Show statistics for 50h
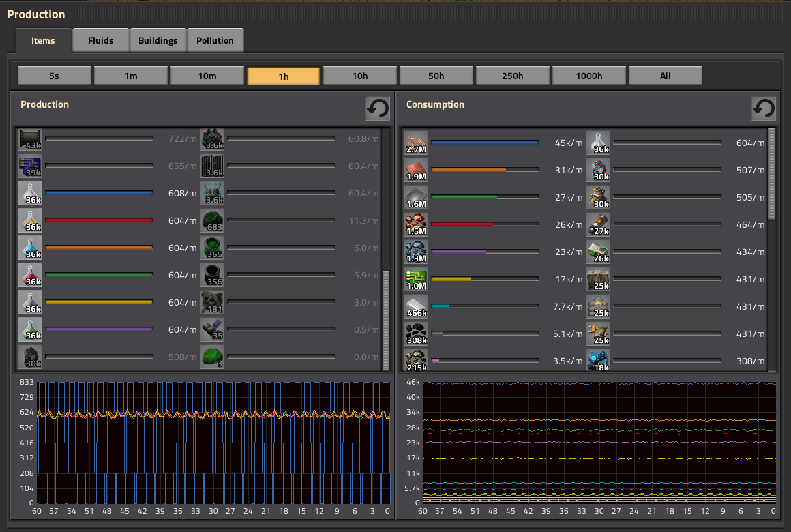This screenshot has height=532, width=791. point(436,76)
